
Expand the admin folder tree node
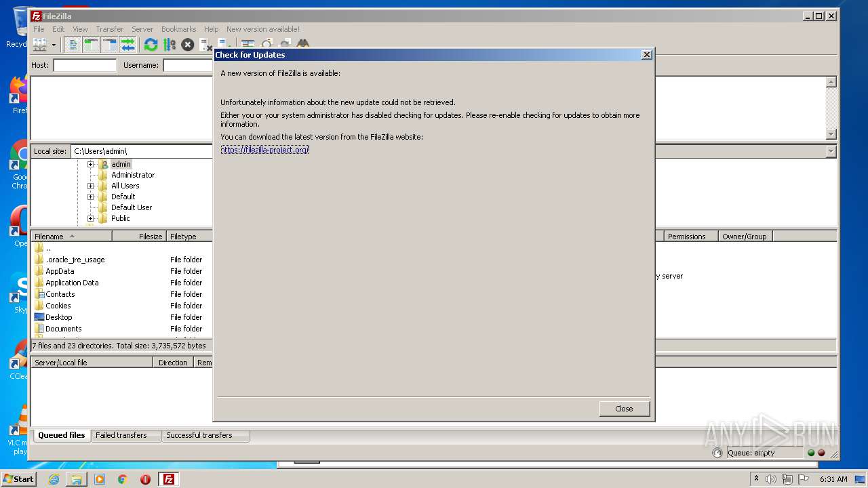[90, 164]
